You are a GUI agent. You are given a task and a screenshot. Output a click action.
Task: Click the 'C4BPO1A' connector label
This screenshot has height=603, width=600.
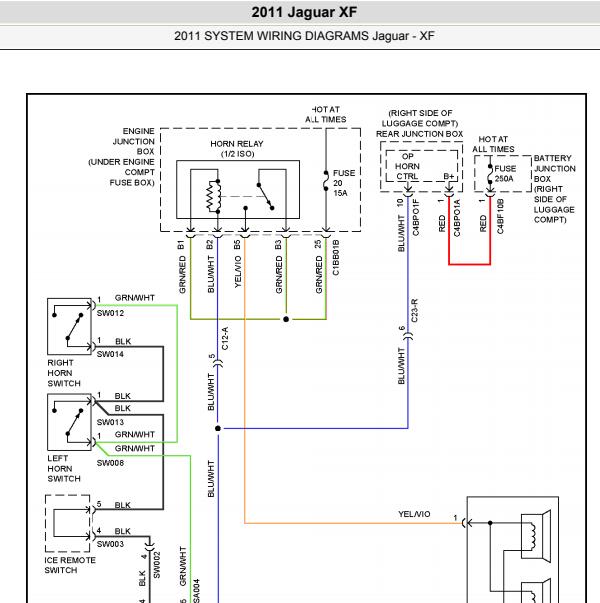pos(457,217)
